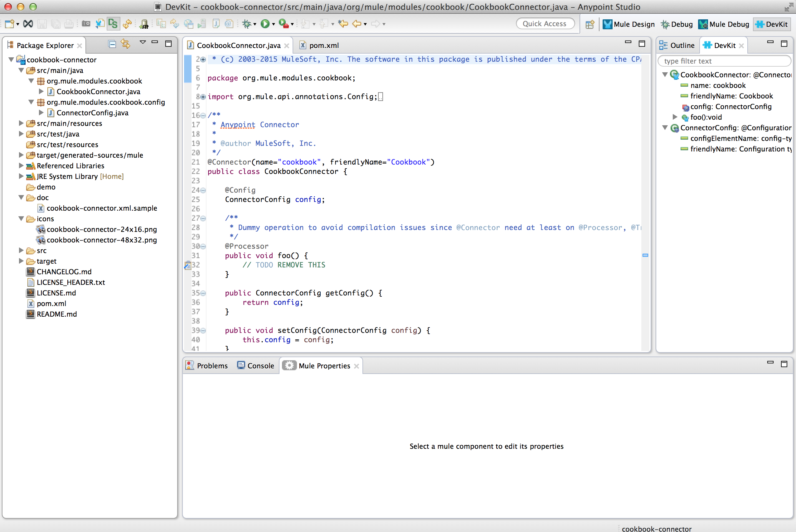
Task: Click the type filter text field in DevKit view
Action: click(724, 61)
